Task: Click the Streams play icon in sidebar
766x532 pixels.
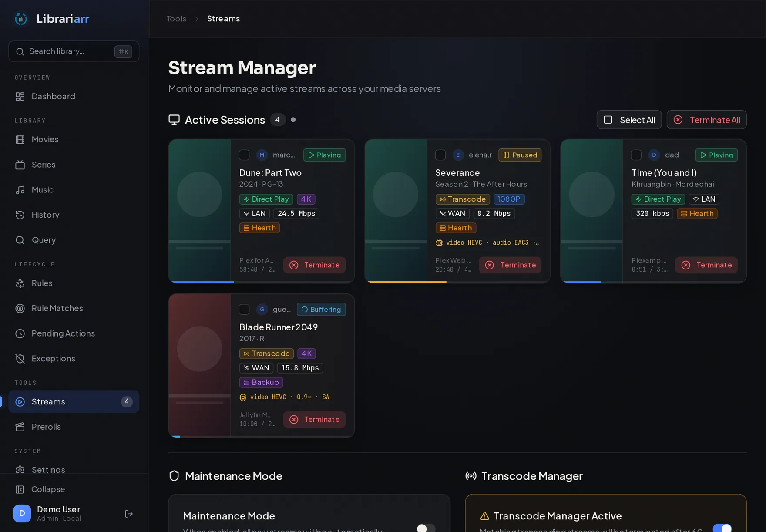Action: (20, 402)
